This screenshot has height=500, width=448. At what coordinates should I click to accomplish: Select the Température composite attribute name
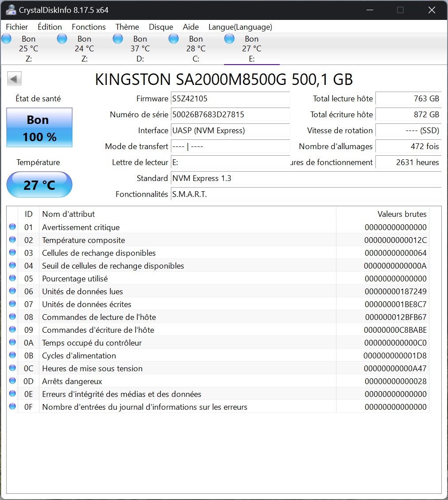tap(84, 240)
